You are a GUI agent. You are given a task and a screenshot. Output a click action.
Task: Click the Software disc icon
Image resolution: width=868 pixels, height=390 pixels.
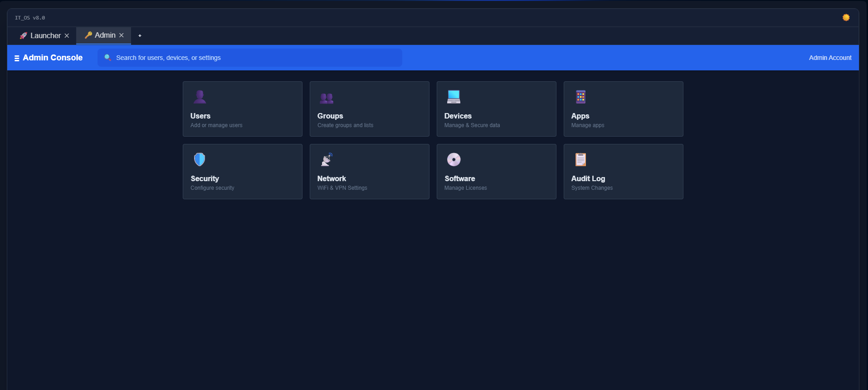pos(454,159)
